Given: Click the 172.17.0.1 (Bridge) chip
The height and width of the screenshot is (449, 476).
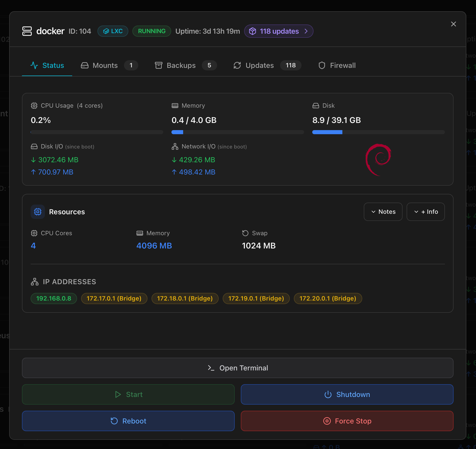Looking at the screenshot, I should [x=114, y=298].
